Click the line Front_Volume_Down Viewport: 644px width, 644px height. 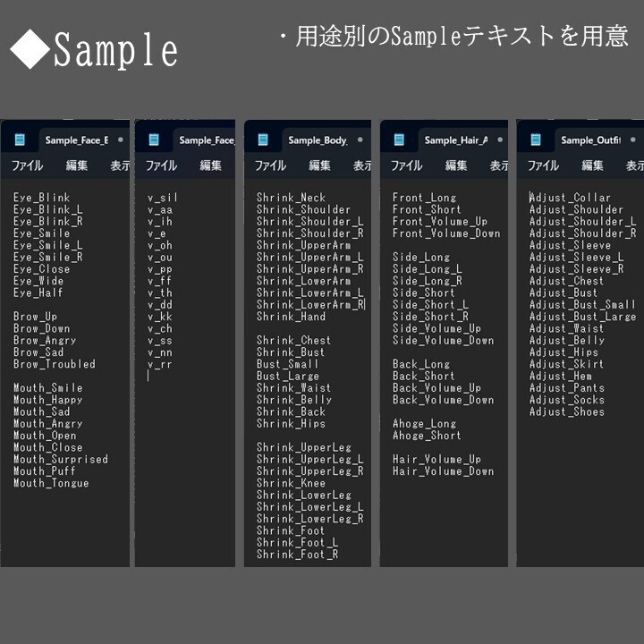pyautogui.click(x=446, y=233)
